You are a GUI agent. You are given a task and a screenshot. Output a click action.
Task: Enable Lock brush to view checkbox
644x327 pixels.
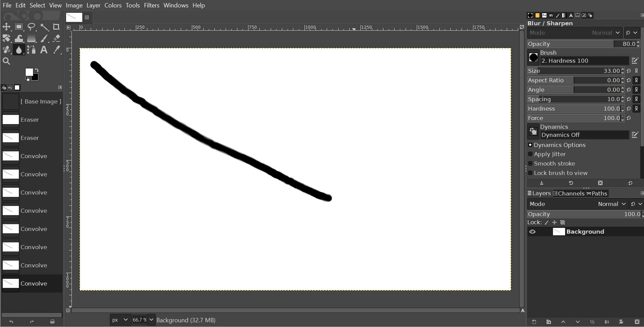tap(530, 173)
